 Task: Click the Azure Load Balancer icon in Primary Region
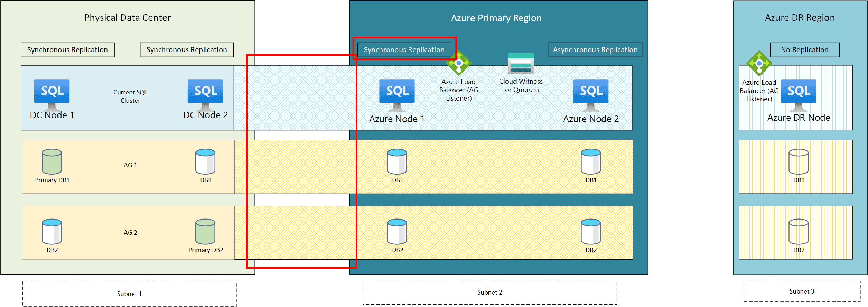(x=459, y=63)
